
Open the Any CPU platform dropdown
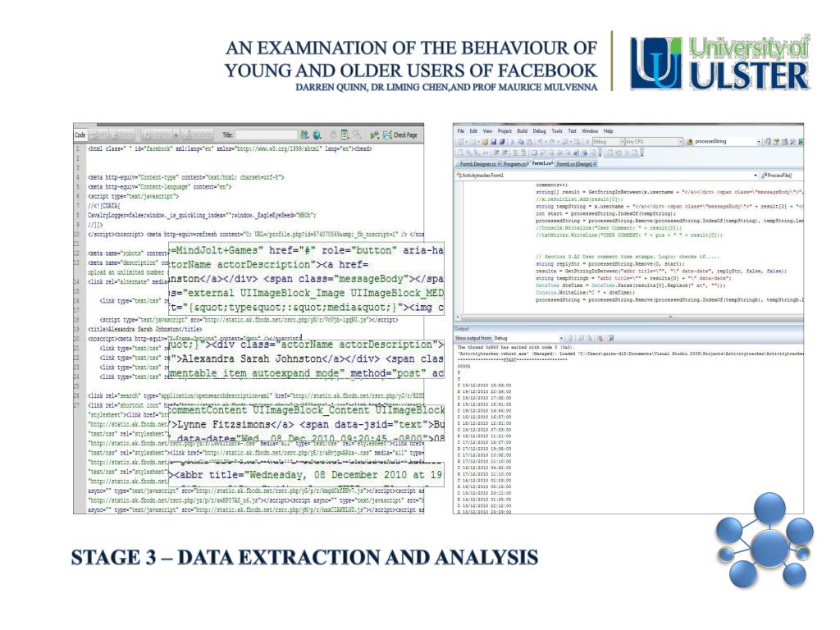point(654,142)
